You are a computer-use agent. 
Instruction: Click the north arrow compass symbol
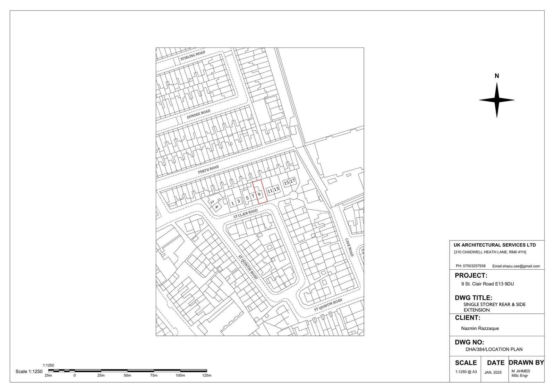496,100
